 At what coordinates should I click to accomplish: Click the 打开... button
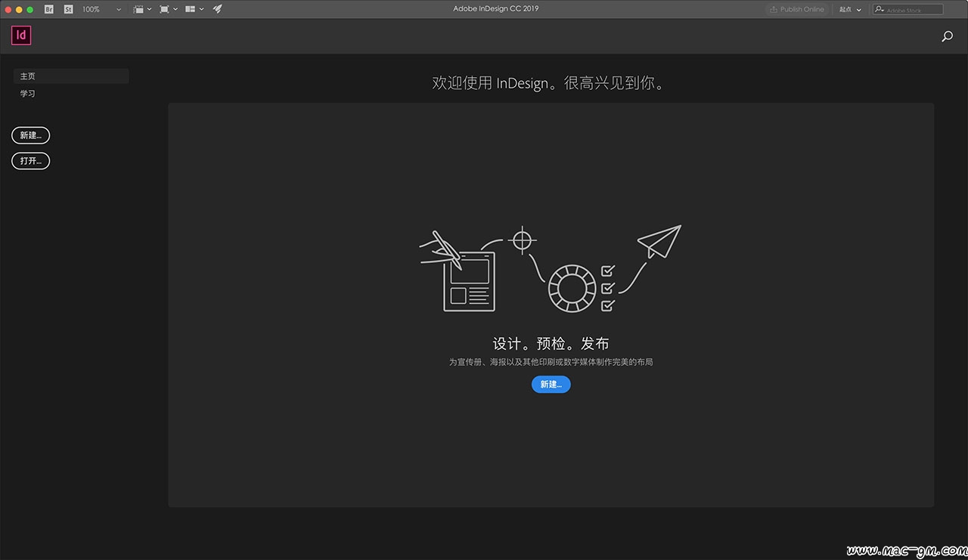pyautogui.click(x=31, y=161)
